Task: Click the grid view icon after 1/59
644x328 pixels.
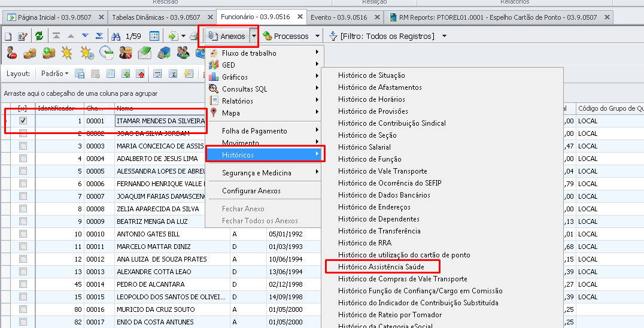Action: coord(154,36)
